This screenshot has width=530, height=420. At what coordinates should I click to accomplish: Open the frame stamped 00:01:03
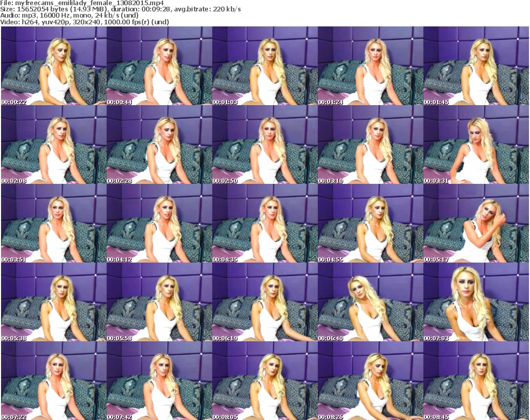tap(265, 66)
